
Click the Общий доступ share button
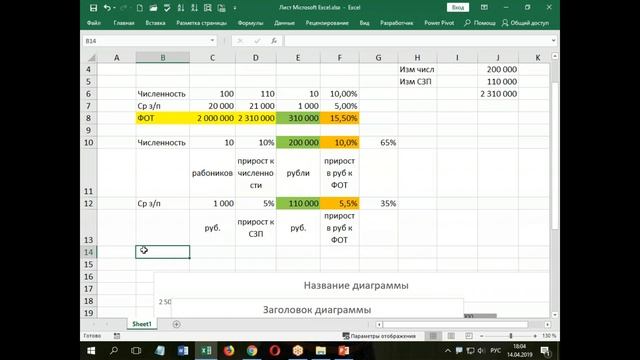point(525,23)
